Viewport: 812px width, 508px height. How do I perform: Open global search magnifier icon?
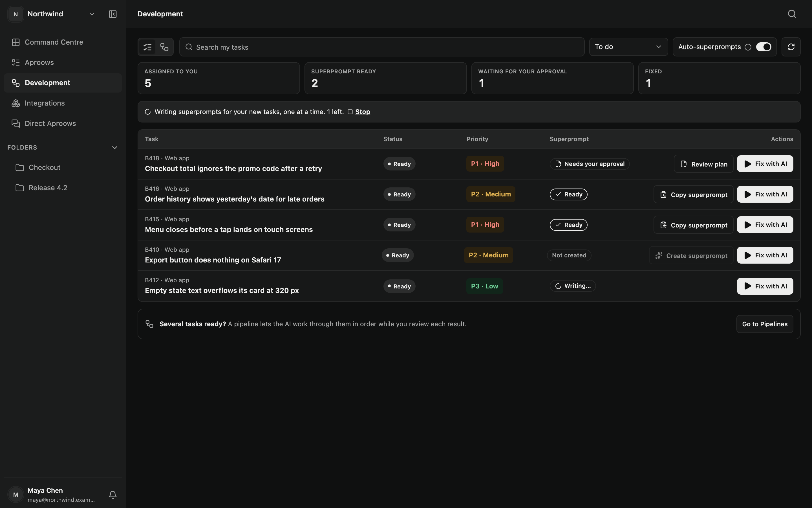point(792,14)
